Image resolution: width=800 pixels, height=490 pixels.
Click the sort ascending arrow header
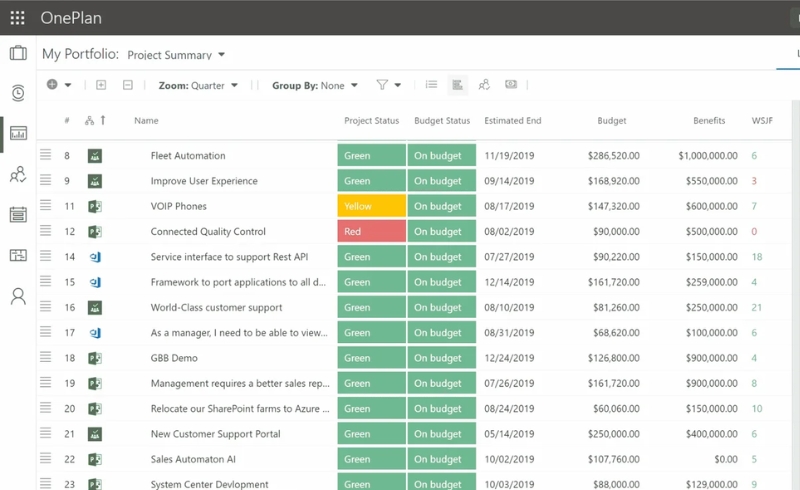tap(103, 120)
